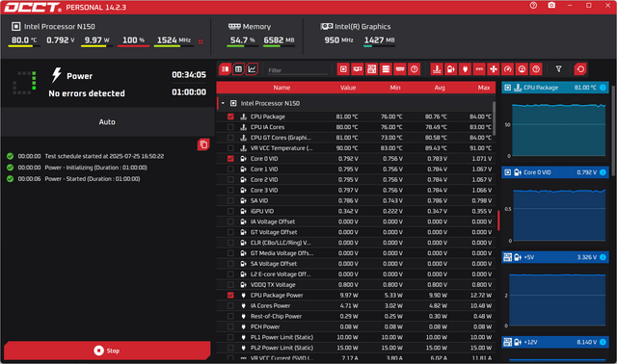Switch to the graph view mode icon
Viewport: 617px width, 364px height.
[x=252, y=69]
